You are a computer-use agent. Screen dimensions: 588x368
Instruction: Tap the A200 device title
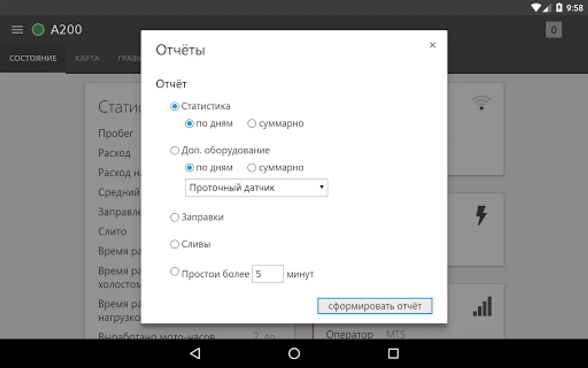(66, 29)
